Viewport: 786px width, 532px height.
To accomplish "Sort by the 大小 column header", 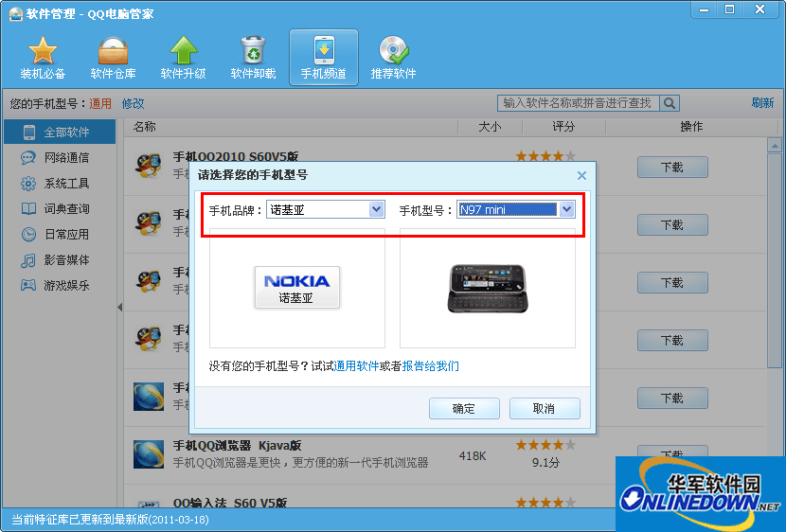I will tap(491, 127).
